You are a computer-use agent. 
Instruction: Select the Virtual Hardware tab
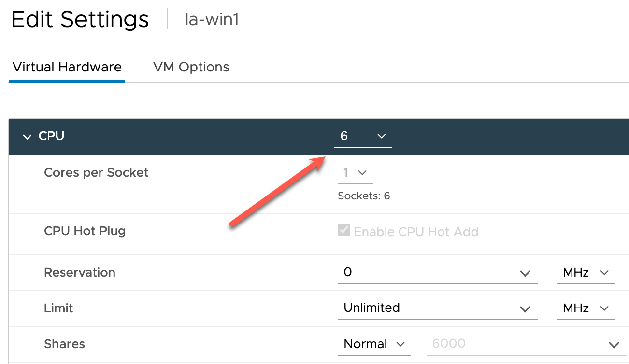(67, 67)
